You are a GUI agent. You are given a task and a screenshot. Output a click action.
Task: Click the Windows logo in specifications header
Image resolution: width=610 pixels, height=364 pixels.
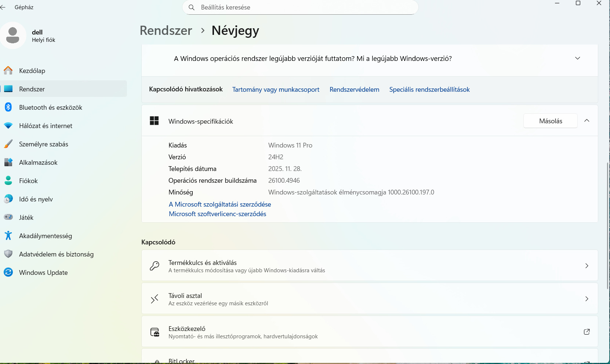(x=154, y=121)
